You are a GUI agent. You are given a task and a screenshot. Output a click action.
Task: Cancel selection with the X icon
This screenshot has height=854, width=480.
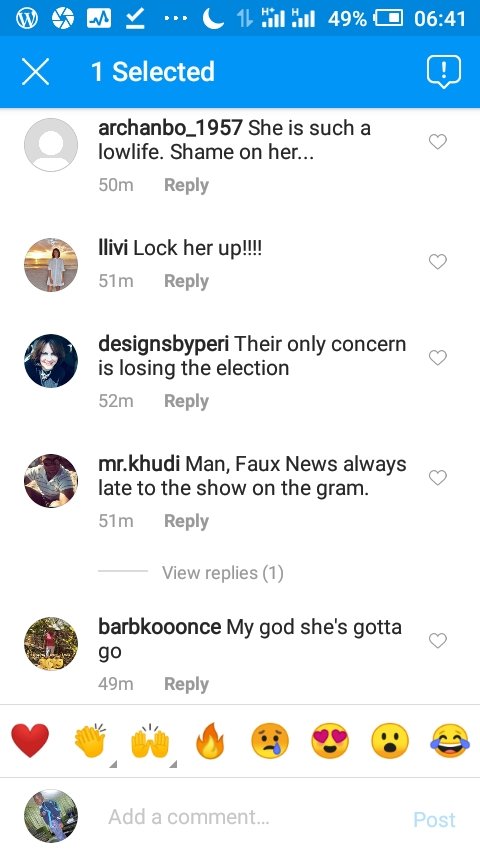point(36,72)
